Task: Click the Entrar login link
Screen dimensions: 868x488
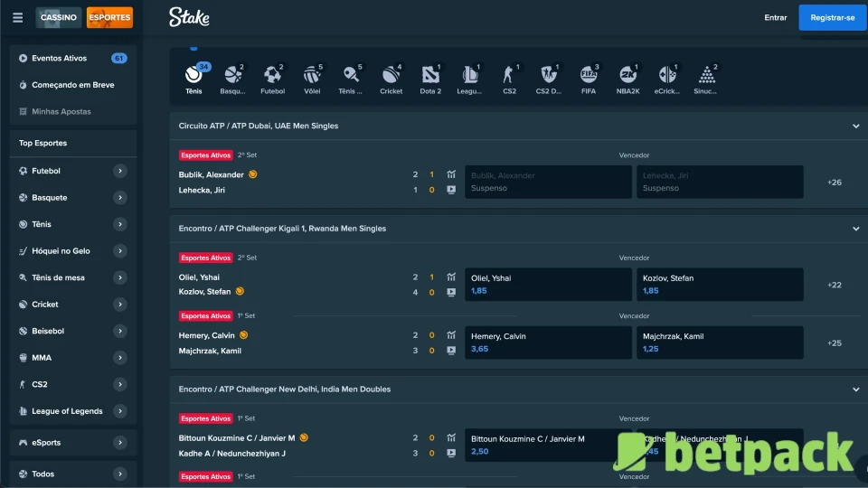Action: pos(775,17)
